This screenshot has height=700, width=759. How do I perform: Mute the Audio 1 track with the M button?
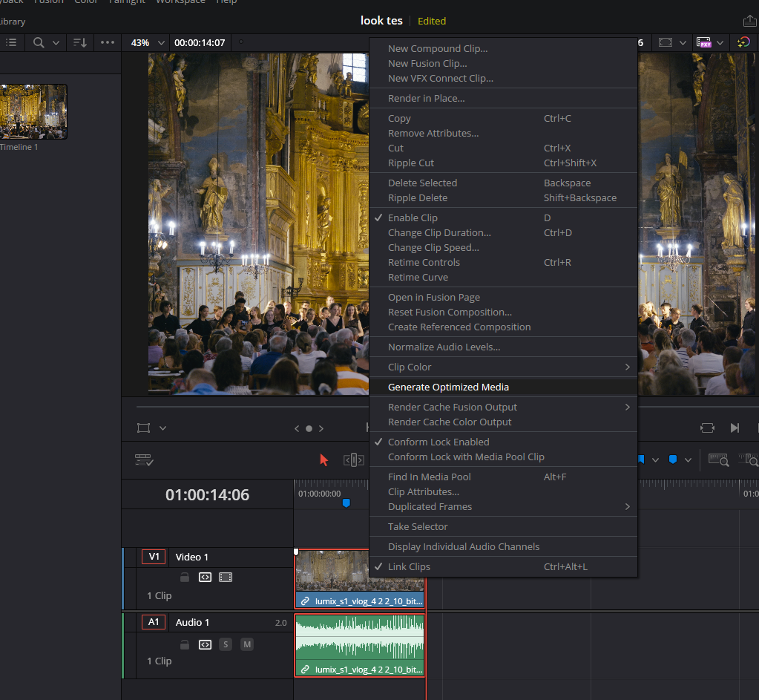point(247,644)
